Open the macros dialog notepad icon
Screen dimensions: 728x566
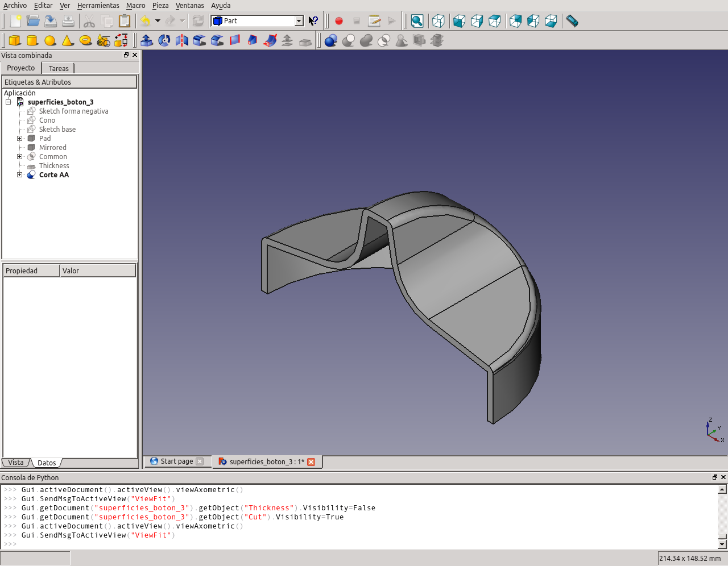(x=374, y=21)
